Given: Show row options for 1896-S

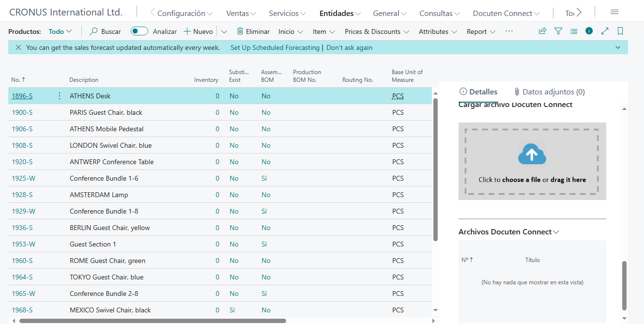Looking at the screenshot, I should pos(60,96).
